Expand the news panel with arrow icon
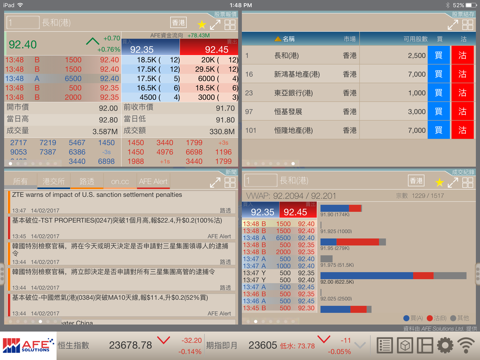Viewport: 480px width, 360px height. click(x=215, y=182)
